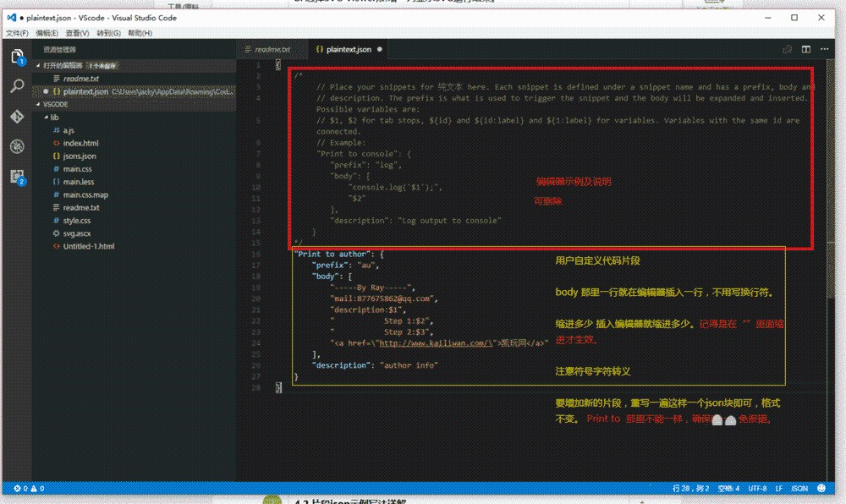The image size is (846, 504).
Task: Click the Split Editor icon
Action: [805, 50]
